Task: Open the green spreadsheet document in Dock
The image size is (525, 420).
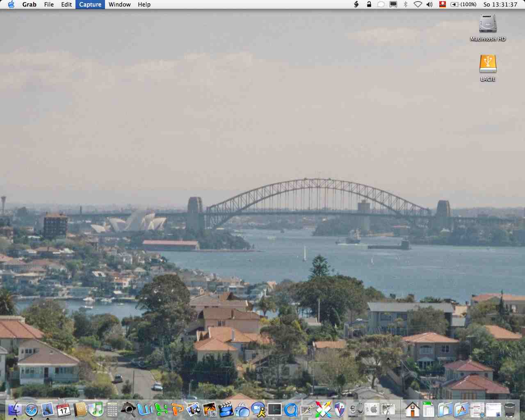Action: point(429,409)
